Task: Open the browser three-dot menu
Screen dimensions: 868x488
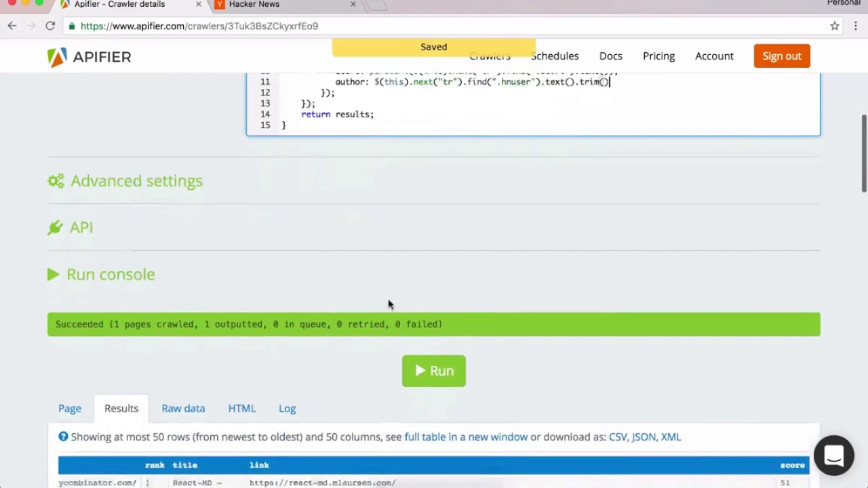Action: [x=856, y=26]
